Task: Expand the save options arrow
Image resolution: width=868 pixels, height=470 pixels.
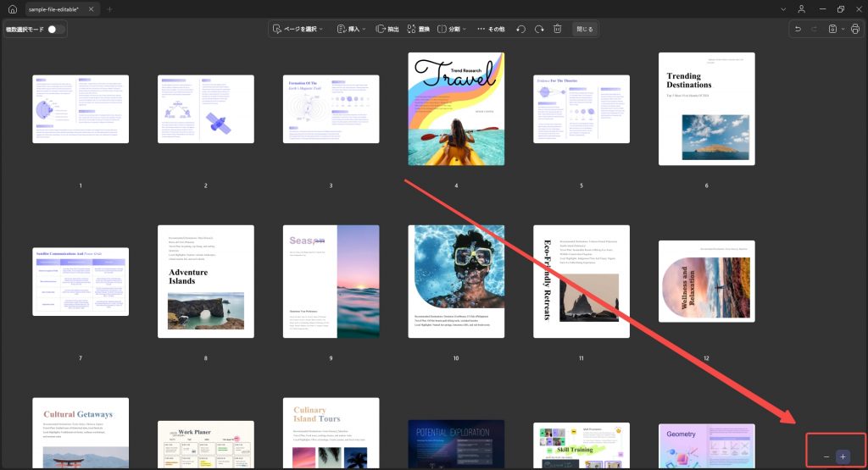Action: [x=843, y=30]
